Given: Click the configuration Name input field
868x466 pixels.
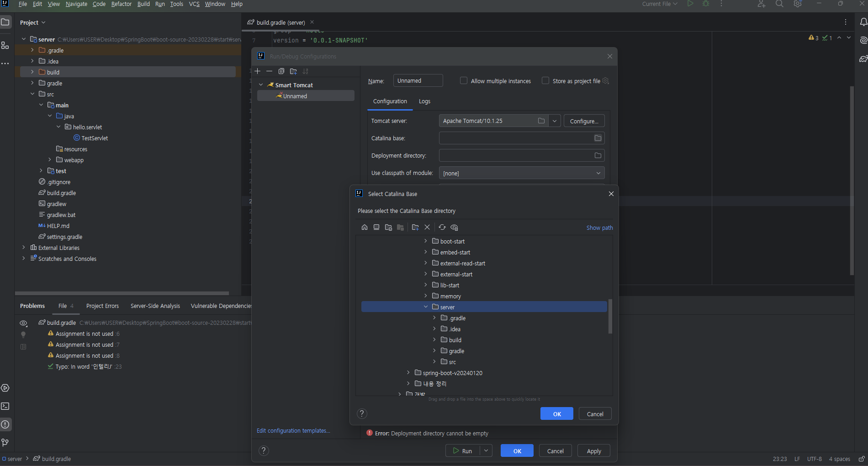Looking at the screenshot, I should pos(418,81).
